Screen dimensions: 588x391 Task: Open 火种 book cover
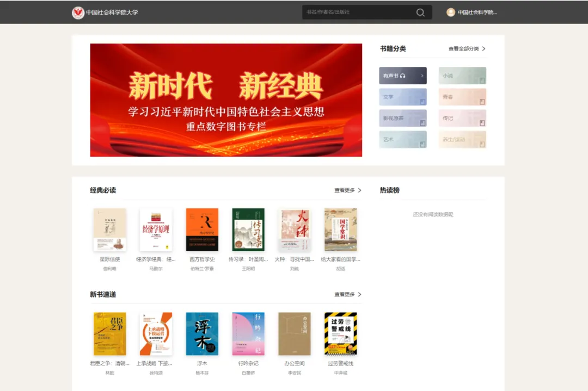[x=295, y=229]
